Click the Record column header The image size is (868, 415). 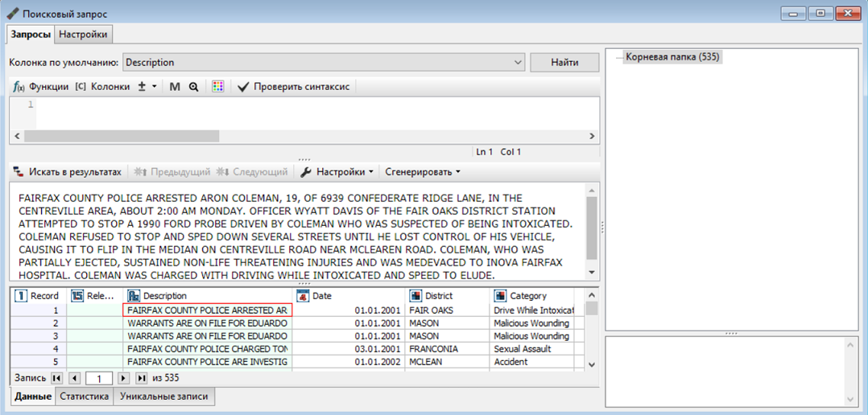coord(39,296)
